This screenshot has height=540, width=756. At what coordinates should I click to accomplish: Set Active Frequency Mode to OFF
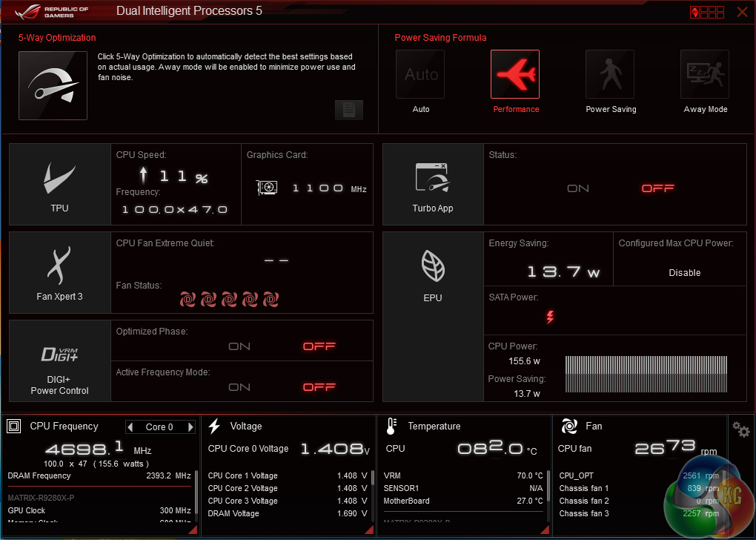pyautogui.click(x=319, y=387)
